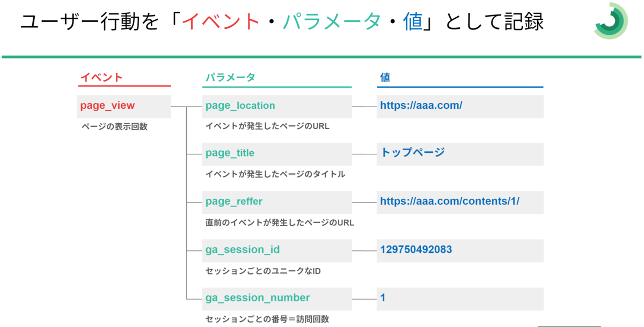
Task: Open the https://aaa.com/ value
Action: 460,106
